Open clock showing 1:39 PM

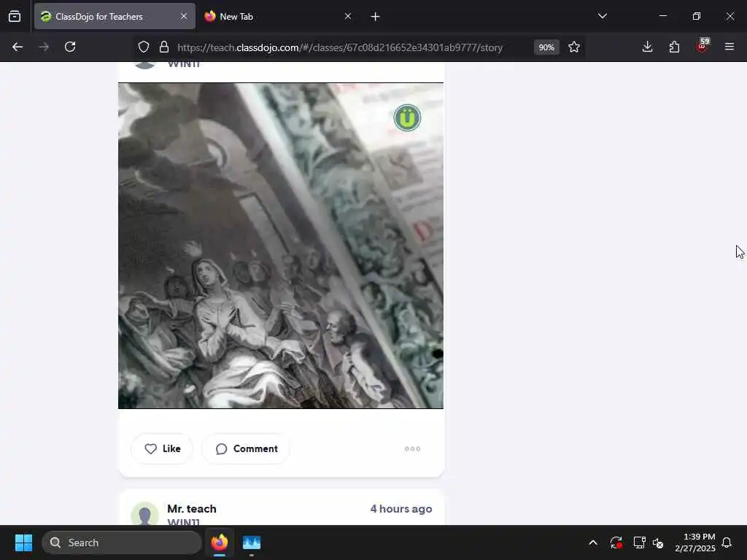tap(695, 542)
